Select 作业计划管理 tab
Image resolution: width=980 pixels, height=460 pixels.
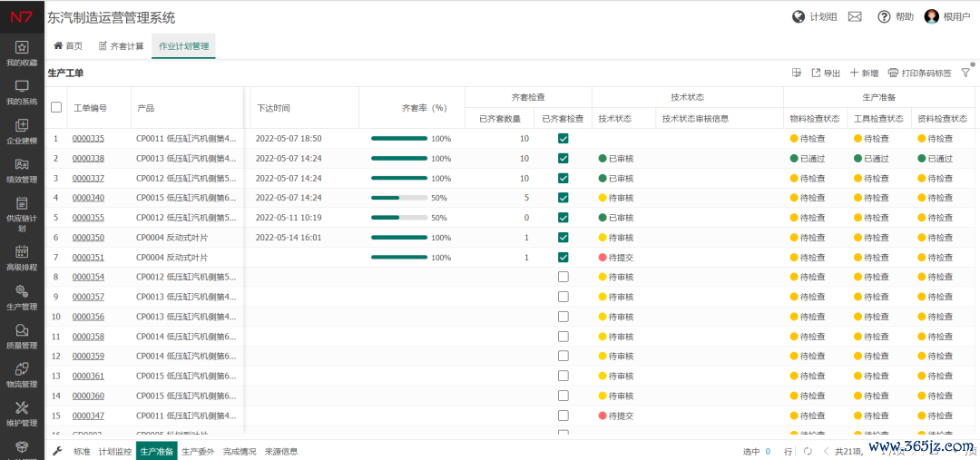click(183, 45)
